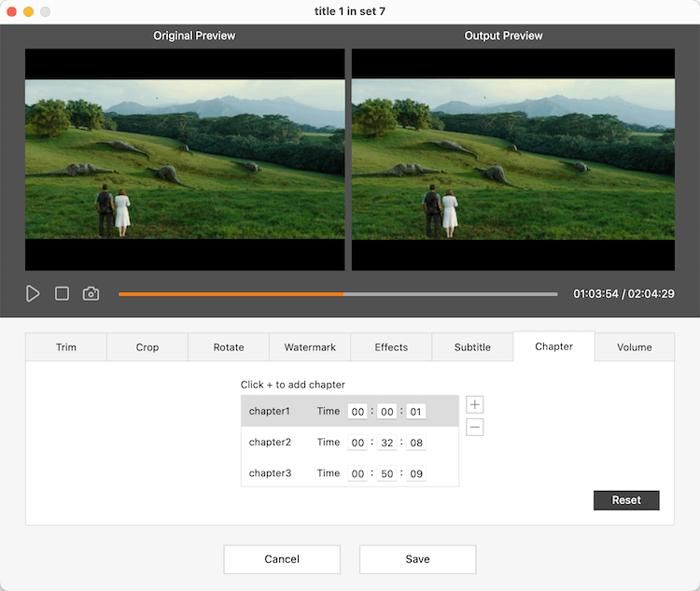This screenshot has height=591, width=700.
Task: Edit chapter1 seconds field showing 01
Action: (416, 412)
